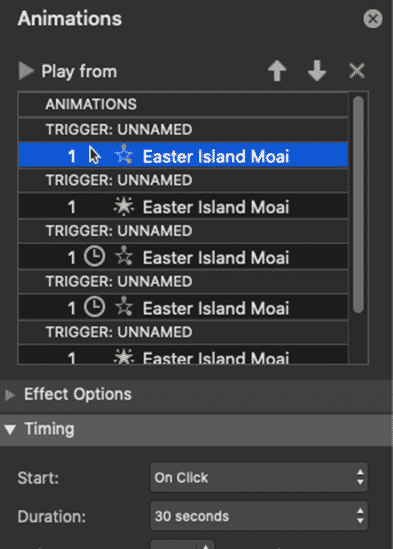Select second Easter Island Moai animation
The width and height of the screenshot is (393, 549).
coord(183,207)
